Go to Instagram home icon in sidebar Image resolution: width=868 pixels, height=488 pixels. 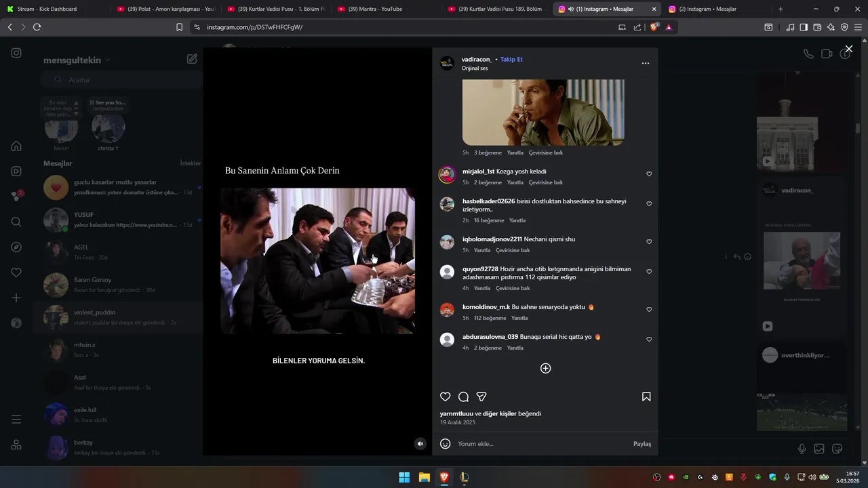point(16,146)
